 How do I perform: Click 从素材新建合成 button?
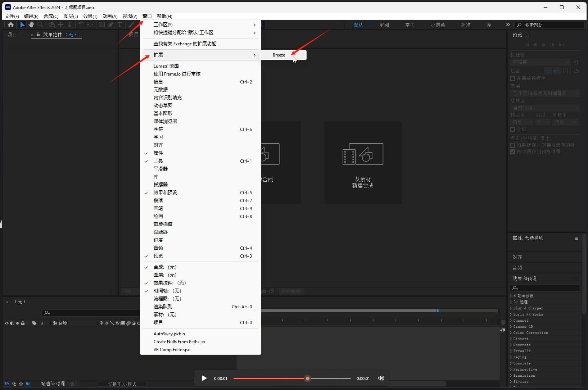coord(363,163)
